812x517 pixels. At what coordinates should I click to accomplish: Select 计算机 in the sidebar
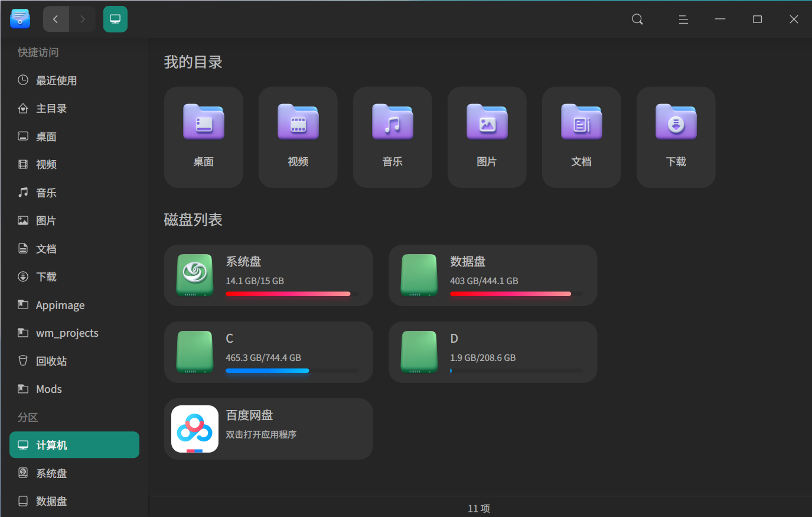click(74, 445)
